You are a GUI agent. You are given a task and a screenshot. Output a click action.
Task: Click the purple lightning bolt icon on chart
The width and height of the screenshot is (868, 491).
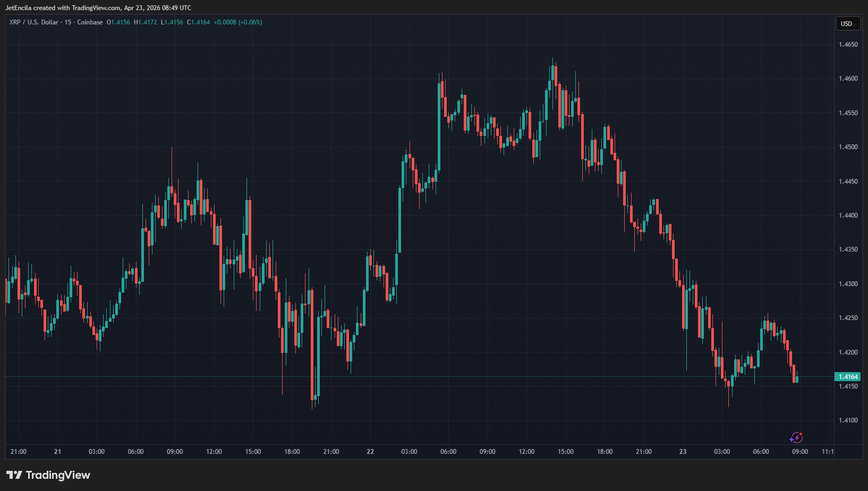[x=796, y=438]
